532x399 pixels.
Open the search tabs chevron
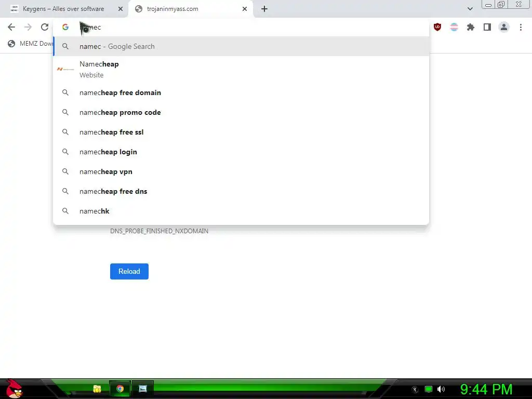click(470, 9)
